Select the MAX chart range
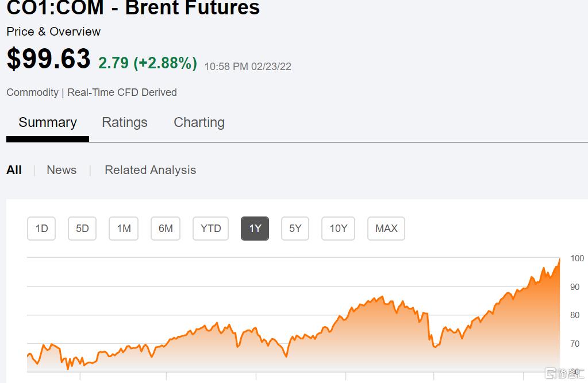 click(386, 228)
